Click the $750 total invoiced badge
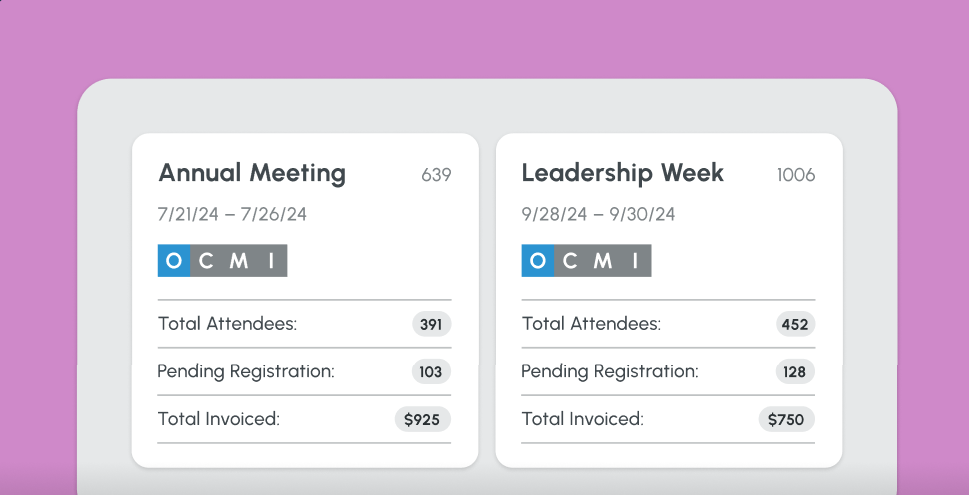The height and width of the screenshot is (495, 969). [x=786, y=420]
